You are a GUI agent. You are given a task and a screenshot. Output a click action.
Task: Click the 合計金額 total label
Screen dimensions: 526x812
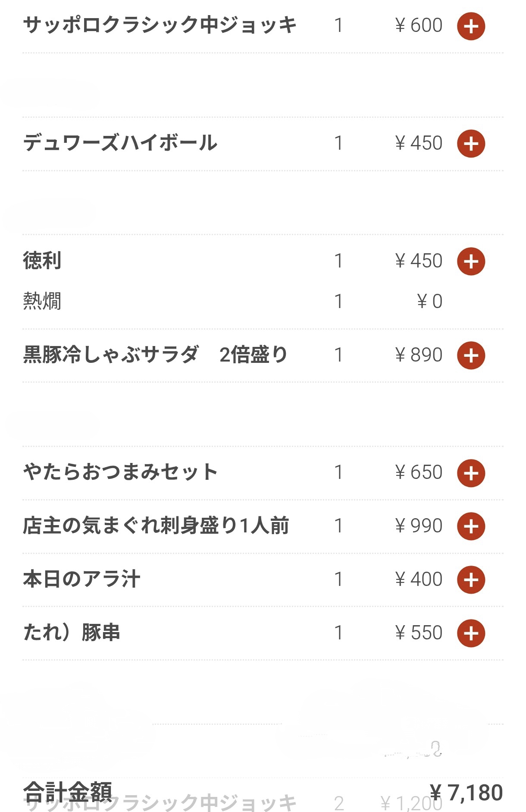tap(68, 792)
